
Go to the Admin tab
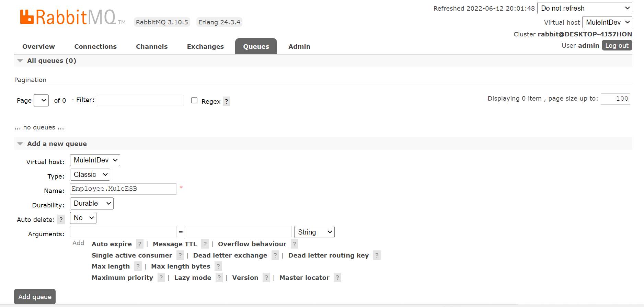(299, 46)
